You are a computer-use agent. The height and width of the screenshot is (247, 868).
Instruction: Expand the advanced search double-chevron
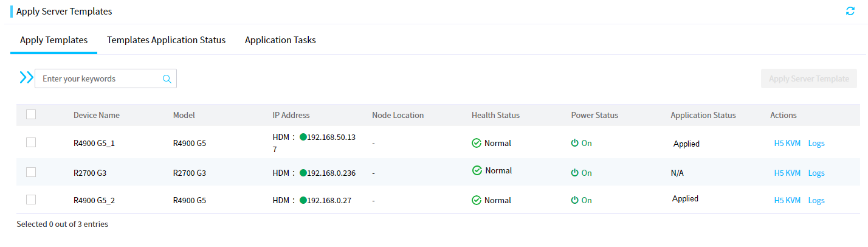point(26,78)
